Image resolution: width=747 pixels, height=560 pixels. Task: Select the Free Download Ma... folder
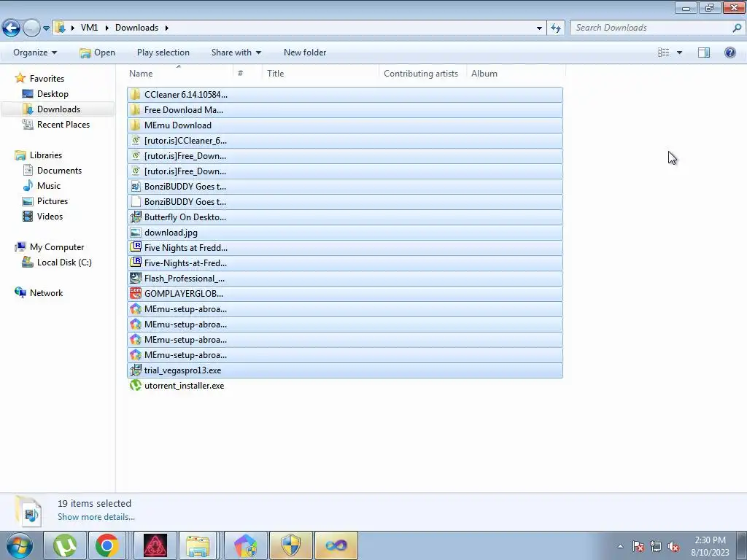[x=345, y=110]
